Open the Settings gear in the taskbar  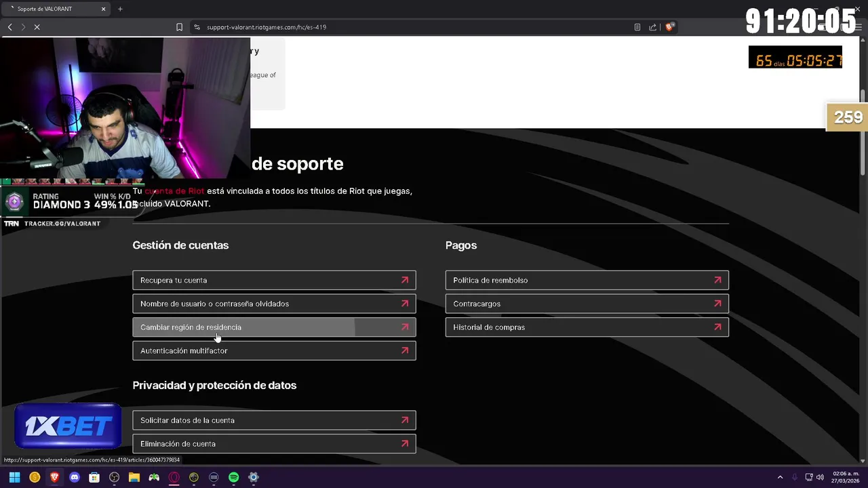tap(254, 477)
